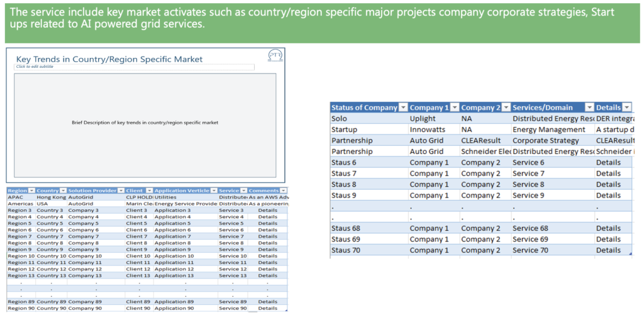
Task: Click the Brief Description text box
Action: [x=145, y=123]
